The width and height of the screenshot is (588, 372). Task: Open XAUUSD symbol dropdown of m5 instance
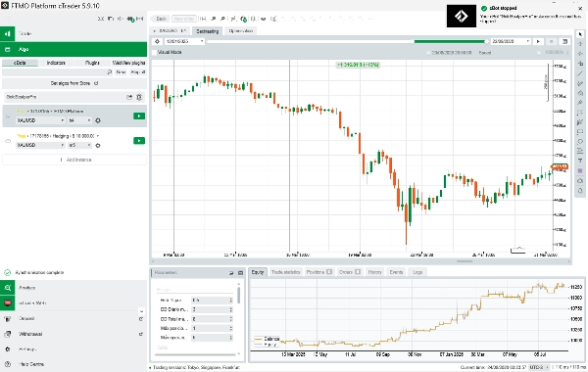click(40, 145)
